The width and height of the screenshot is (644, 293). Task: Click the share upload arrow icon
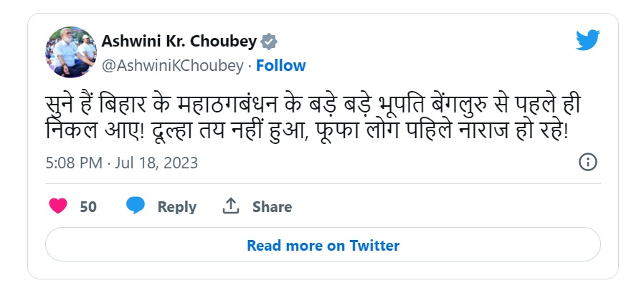click(230, 206)
